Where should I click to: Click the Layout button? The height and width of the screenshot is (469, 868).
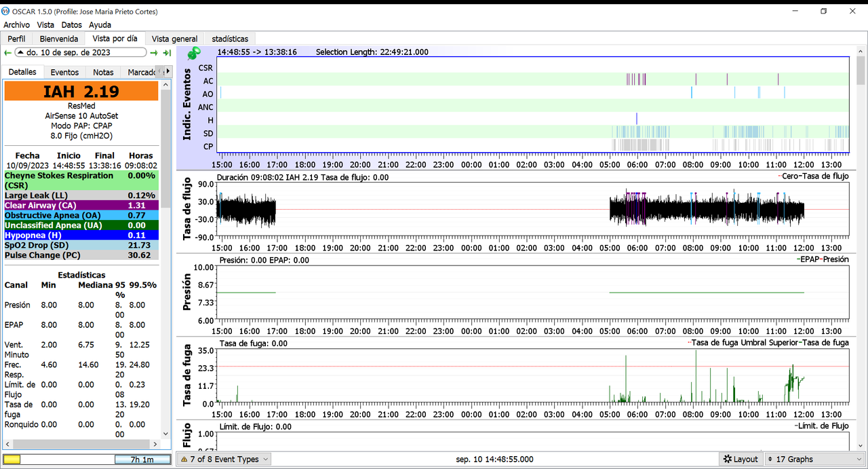tap(741, 459)
